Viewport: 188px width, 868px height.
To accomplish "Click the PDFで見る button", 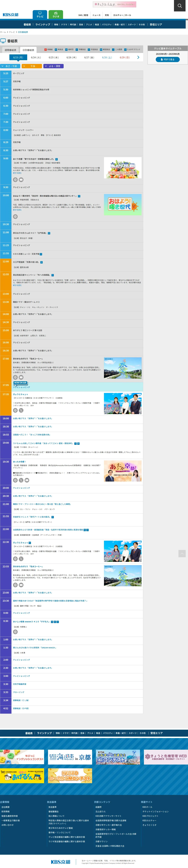I will pyautogui.click(x=167, y=60).
